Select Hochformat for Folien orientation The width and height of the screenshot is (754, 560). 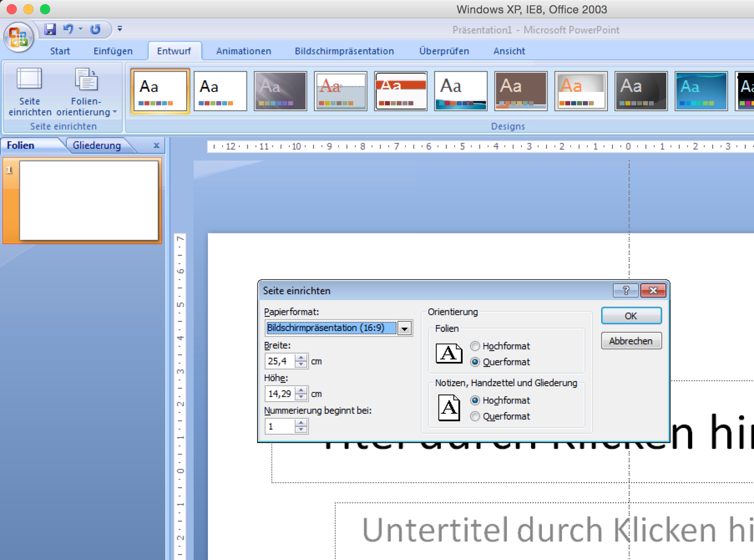475,346
